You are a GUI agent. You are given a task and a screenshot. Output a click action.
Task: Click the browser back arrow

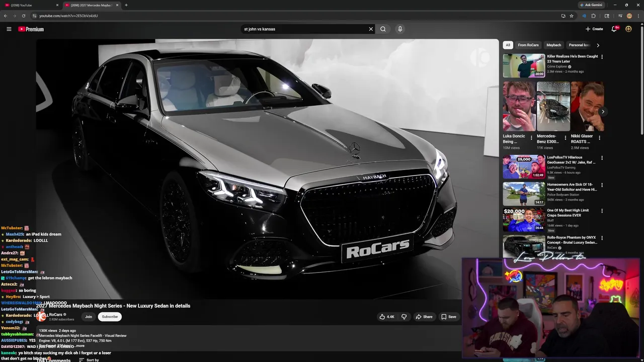(x=6, y=16)
